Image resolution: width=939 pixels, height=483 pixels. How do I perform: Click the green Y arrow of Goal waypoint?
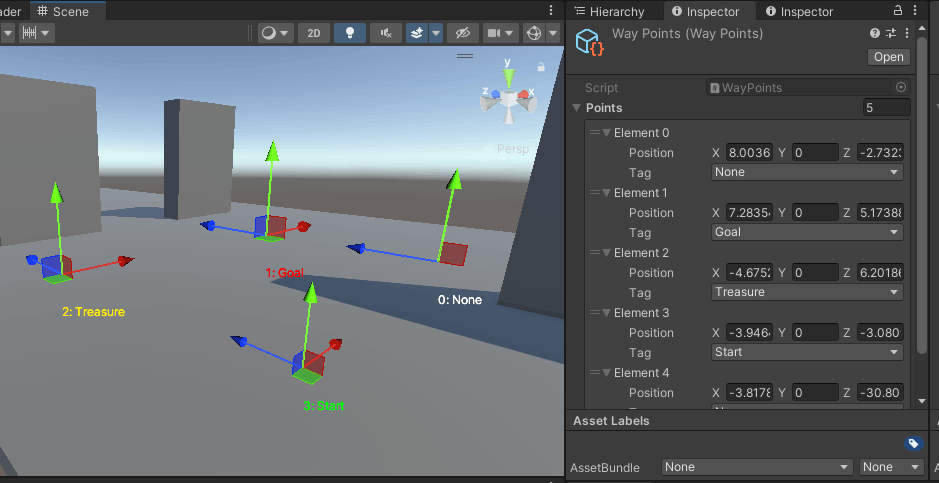click(x=272, y=150)
